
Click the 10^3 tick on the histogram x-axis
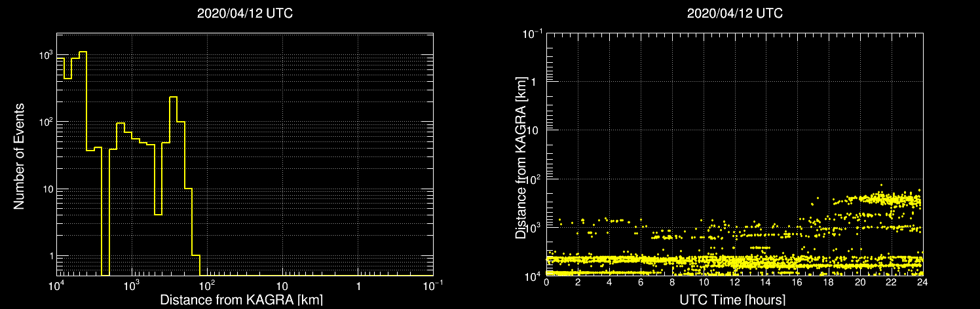(132, 286)
